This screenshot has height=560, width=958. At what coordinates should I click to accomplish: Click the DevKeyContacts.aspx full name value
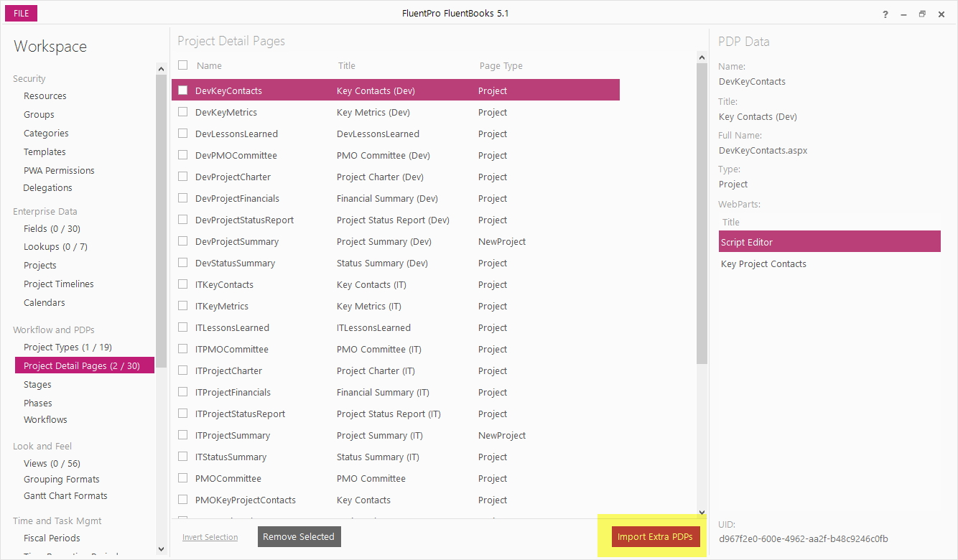[x=763, y=151]
